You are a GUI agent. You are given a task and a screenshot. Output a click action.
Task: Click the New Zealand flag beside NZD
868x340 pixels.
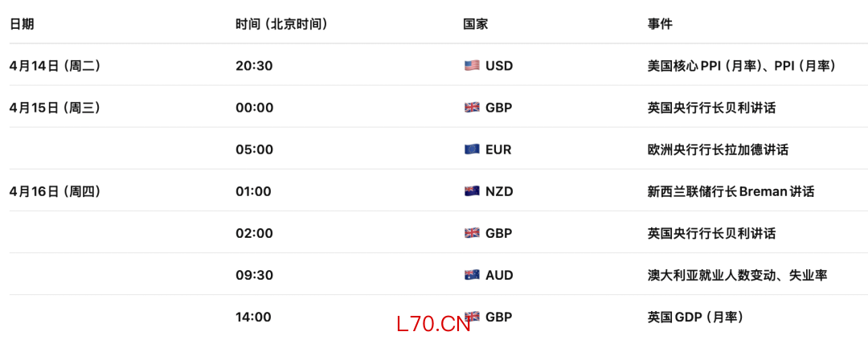472,191
